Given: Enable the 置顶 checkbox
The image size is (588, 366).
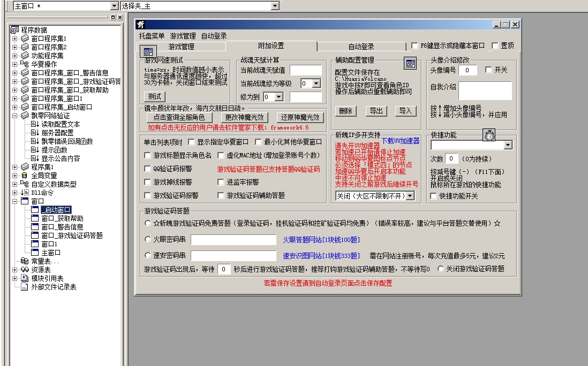Looking at the screenshot, I should pyautogui.click(x=495, y=45).
